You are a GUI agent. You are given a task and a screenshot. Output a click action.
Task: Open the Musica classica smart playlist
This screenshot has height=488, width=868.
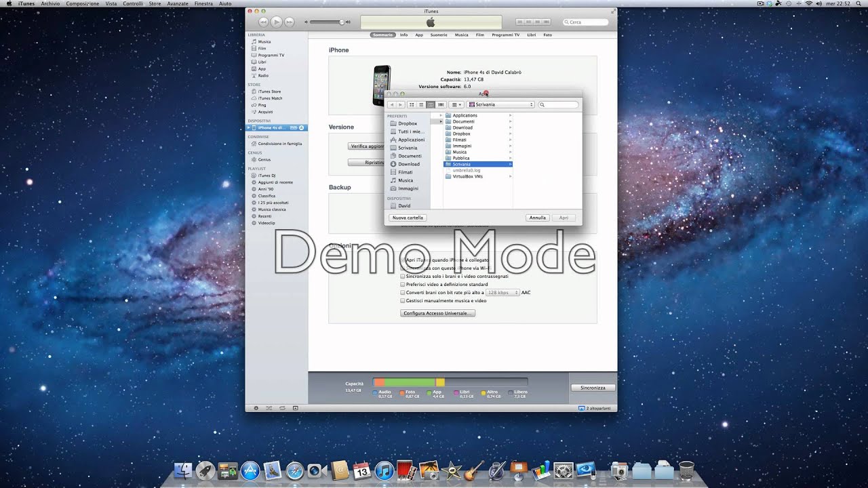[271, 209]
